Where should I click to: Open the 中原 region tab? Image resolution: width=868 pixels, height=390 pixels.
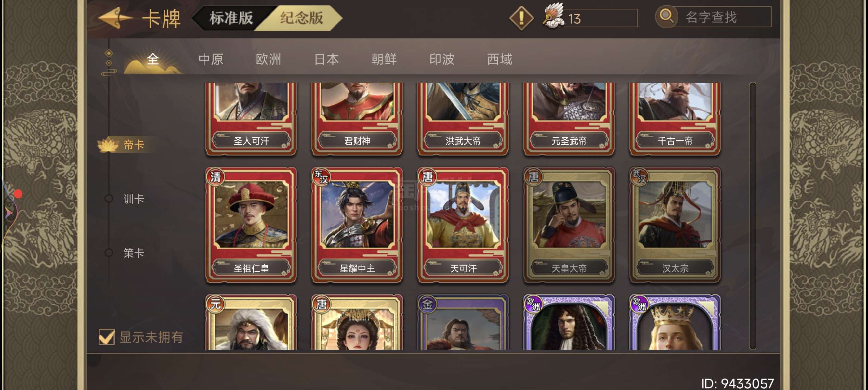[x=211, y=59]
